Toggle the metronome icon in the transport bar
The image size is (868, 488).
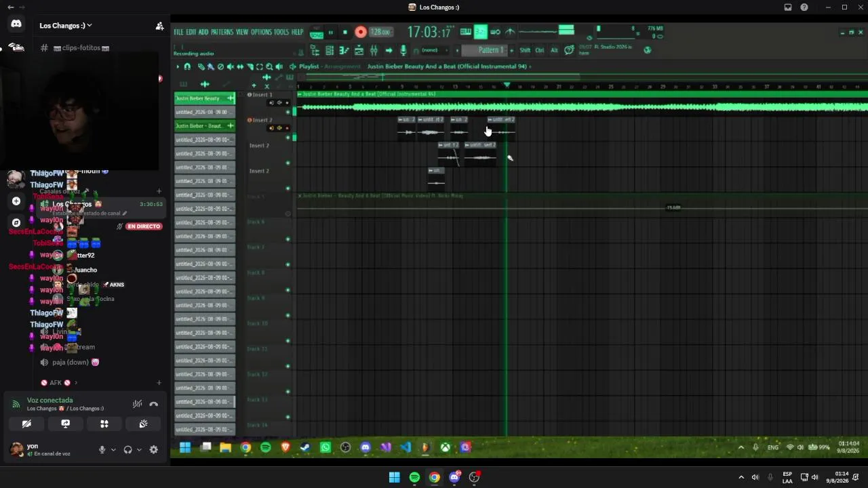point(510,32)
